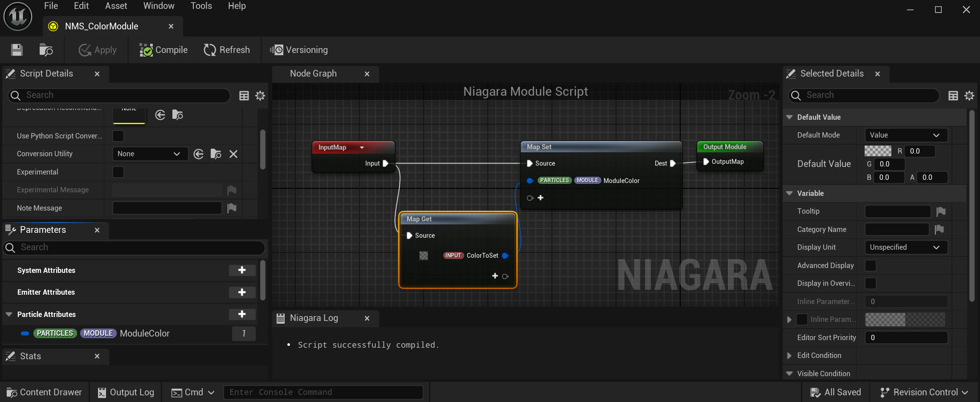The width and height of the screenshot is (980, 402).
Task: Enable the Advanced Display checkbox
Action: coord(870,265)
